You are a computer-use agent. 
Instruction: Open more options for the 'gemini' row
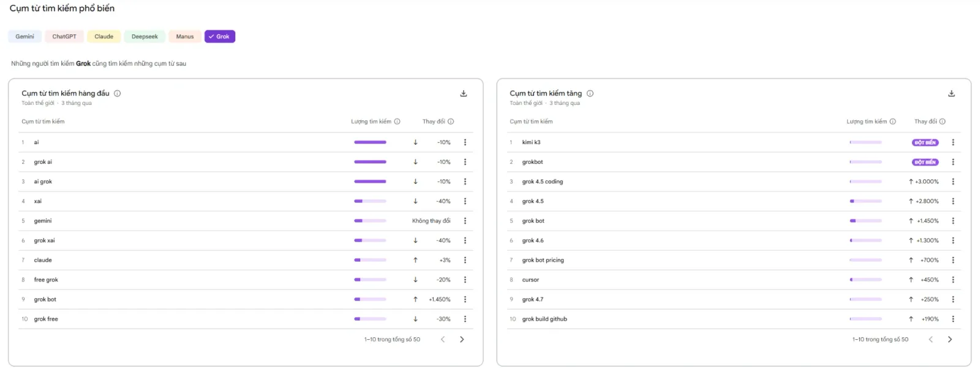click(x=465, y=221)
